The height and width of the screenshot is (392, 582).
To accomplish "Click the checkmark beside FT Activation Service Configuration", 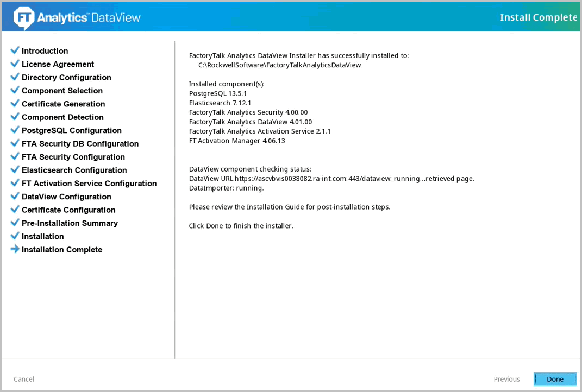I will click(15, 183).
